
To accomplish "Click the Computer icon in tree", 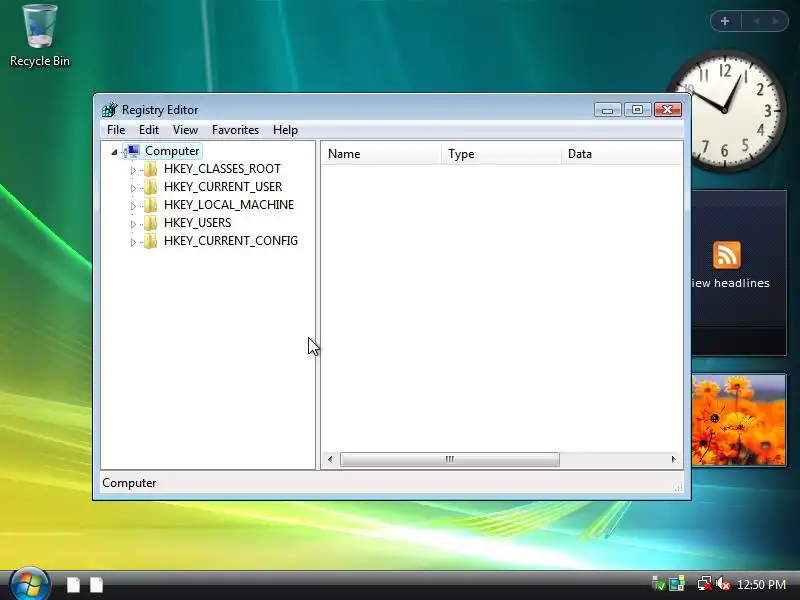I will click(x=133, y=151).
